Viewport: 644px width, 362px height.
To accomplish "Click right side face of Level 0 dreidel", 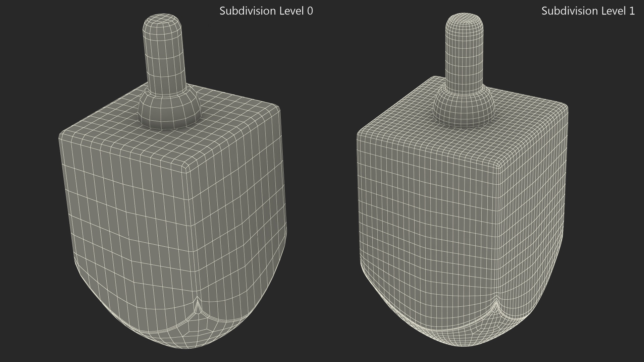I will tap(238, 201).
